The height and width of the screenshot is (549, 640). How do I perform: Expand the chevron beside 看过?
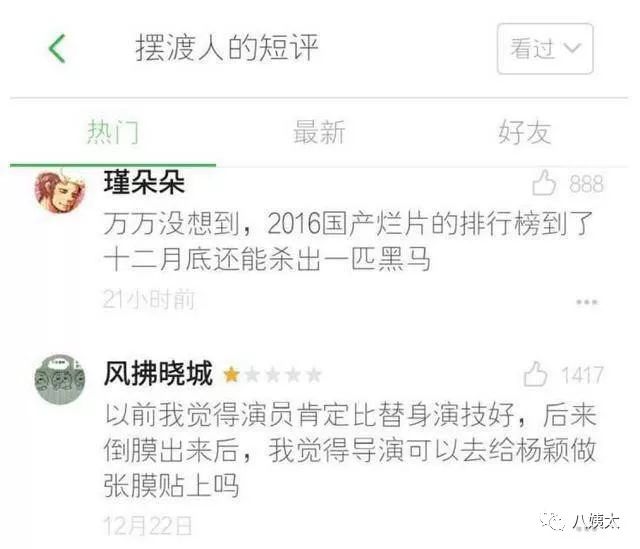(572, 49)
